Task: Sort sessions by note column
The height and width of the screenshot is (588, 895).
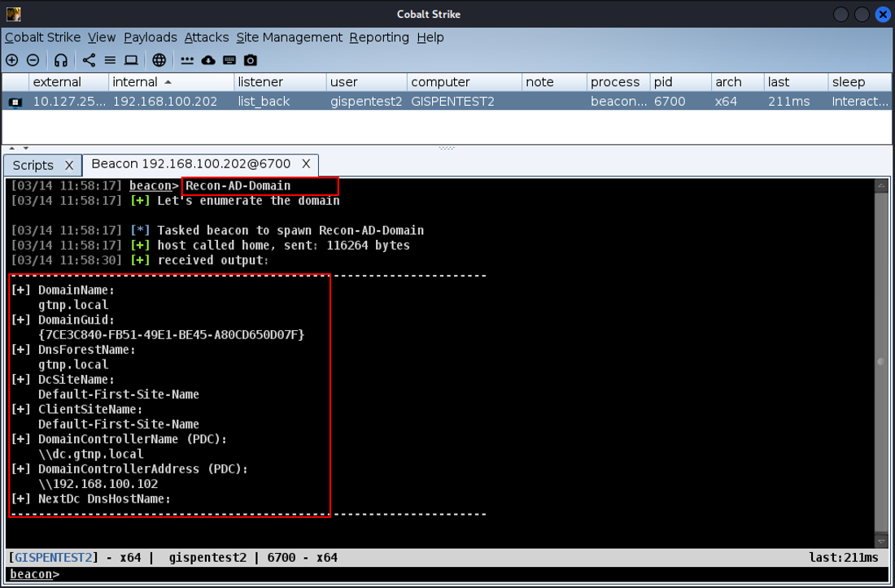Action: coord(554,82)
